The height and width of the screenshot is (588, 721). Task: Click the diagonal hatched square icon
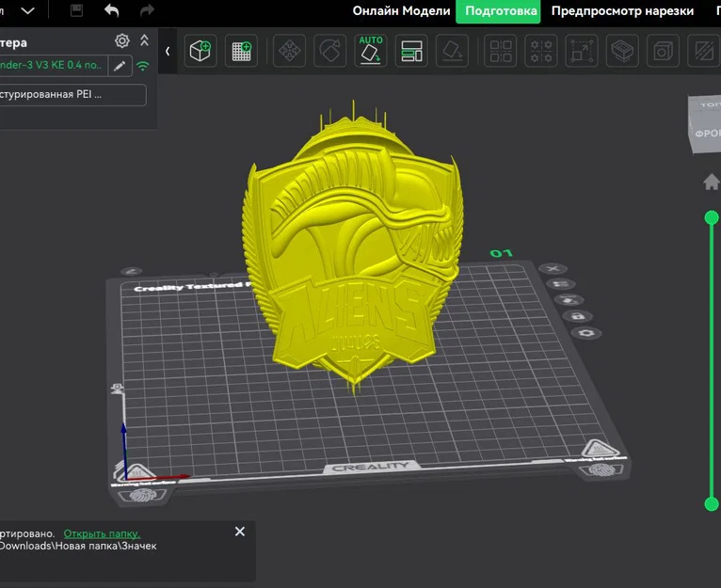pyautogui.click(x=703, y=51)
